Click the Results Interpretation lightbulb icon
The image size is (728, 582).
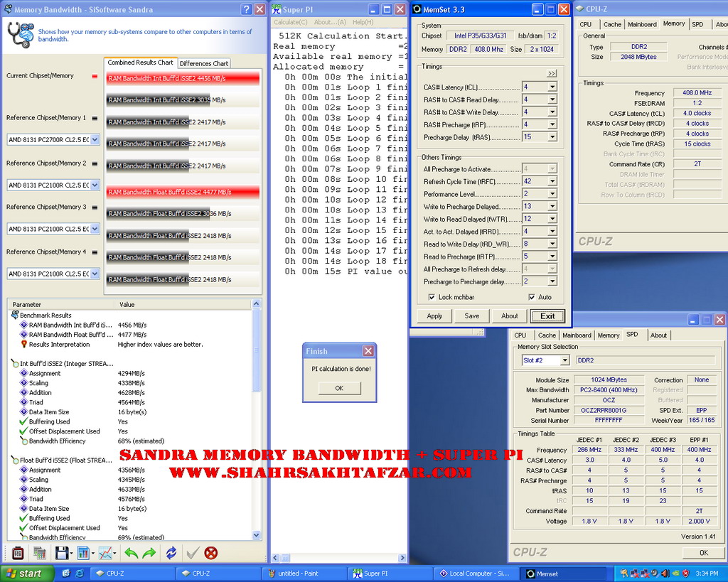click(24, 344)
